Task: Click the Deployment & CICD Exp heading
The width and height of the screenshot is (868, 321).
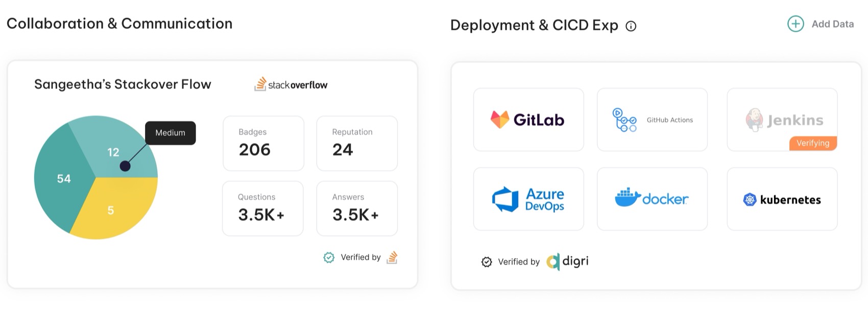Action: pyautogui.click(x=534, y=25)
